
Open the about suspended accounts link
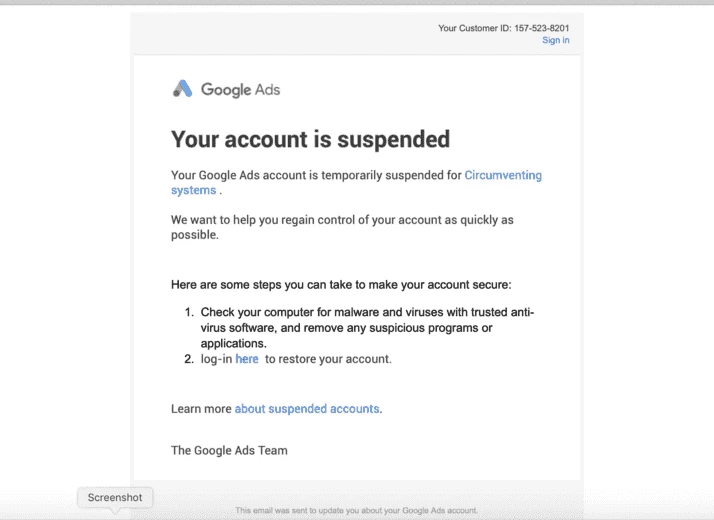coord(307,409)
